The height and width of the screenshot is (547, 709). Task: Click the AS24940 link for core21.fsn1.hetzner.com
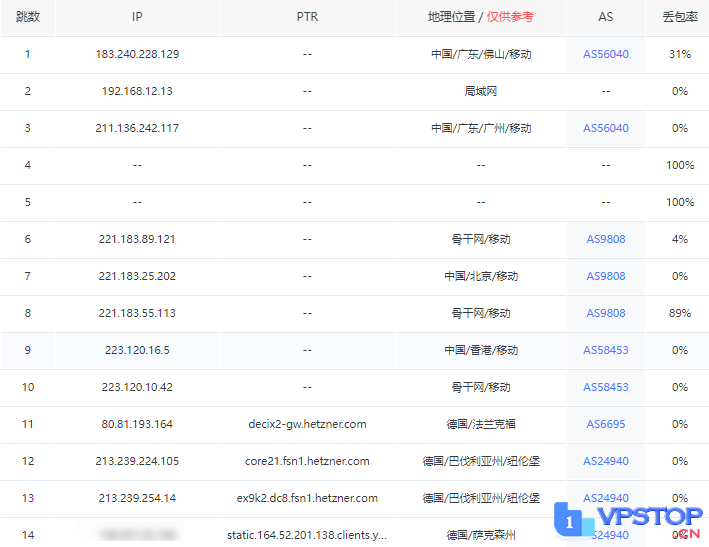[605, 461]
